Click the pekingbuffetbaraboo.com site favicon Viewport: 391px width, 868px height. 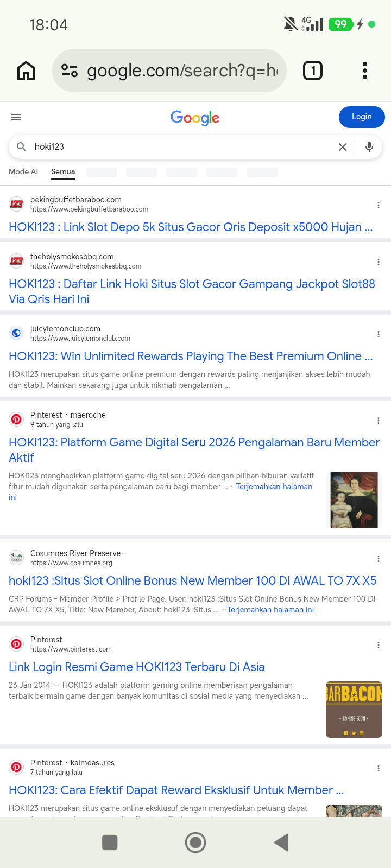[16, 204]
